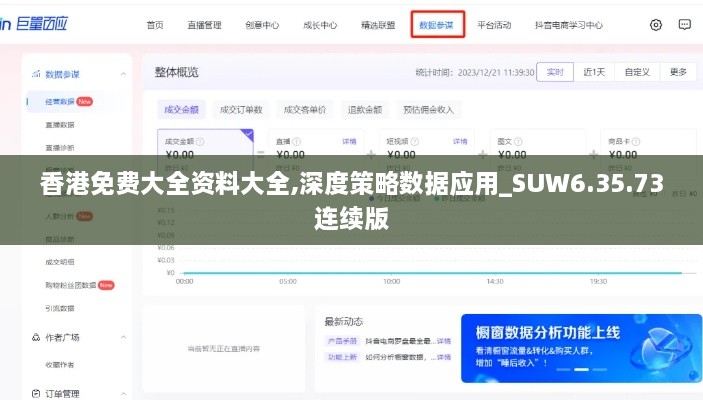Open the 抖音电商学习中心 top menu
This screenshot has width=703, height=400.
tap(568, 25)
